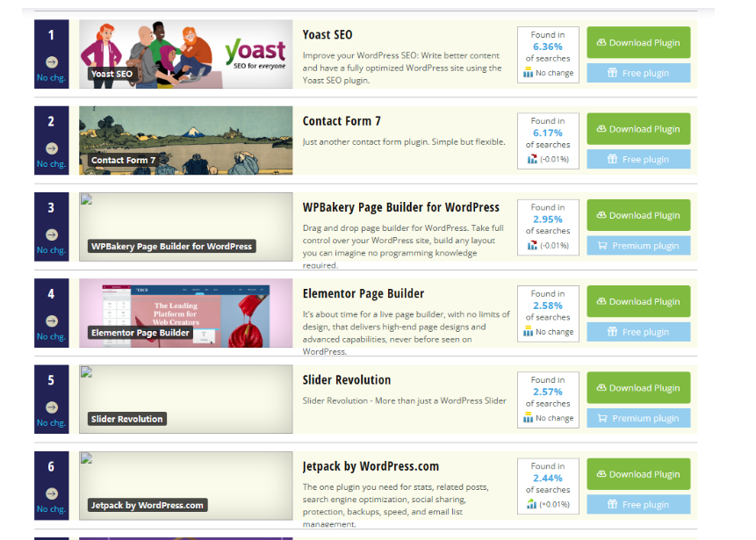Click the downward chart icon for WPBakery Page Builder
Screen dimensions: 756x540
(x=532, y=245)
